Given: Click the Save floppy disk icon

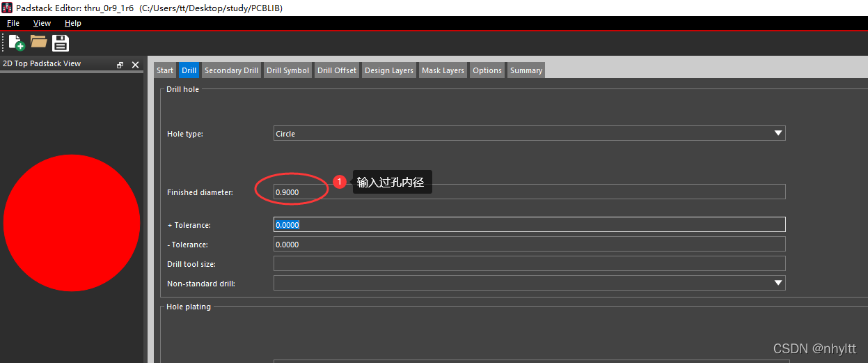Looking at the screenshot, I should pos(61,43).
